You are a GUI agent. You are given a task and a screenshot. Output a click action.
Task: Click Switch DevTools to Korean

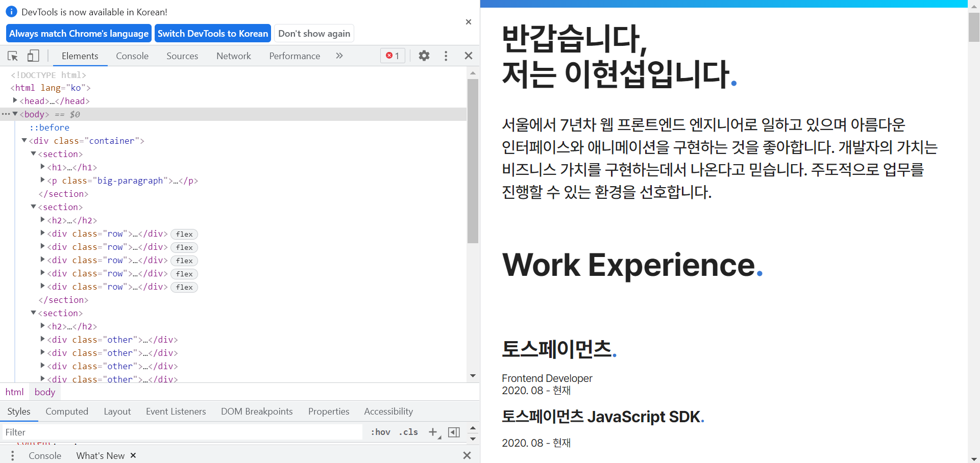[213, 34]
